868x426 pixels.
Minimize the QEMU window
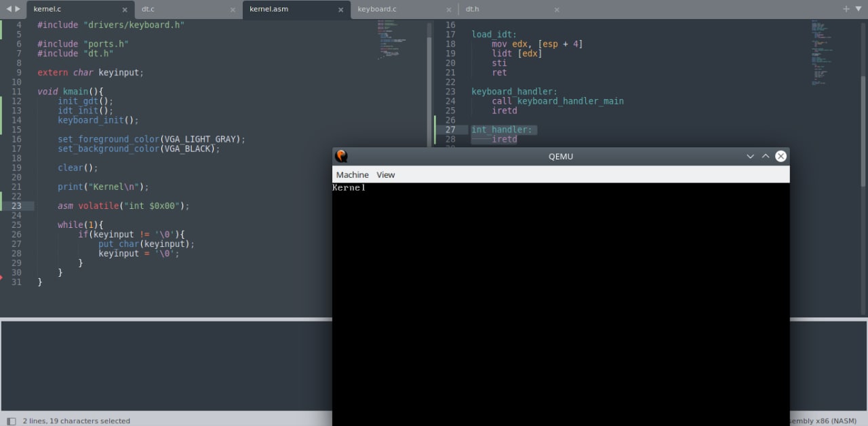[x=750, y=156]
